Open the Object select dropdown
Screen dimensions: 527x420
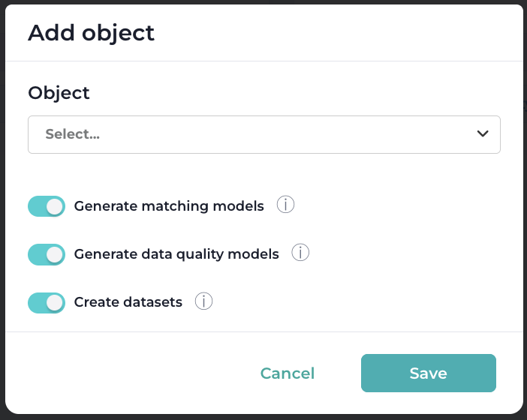[x=263, y=135]
